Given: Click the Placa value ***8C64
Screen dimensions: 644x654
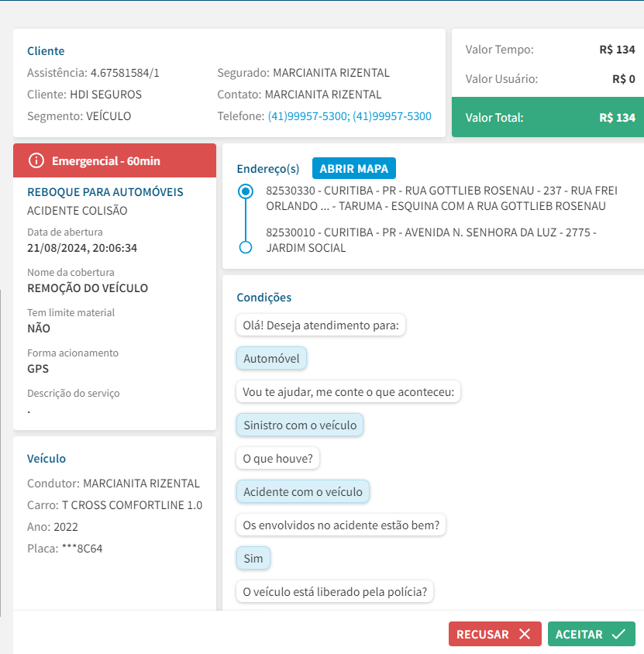Looking at the screenshot, I should click(82, 549).
